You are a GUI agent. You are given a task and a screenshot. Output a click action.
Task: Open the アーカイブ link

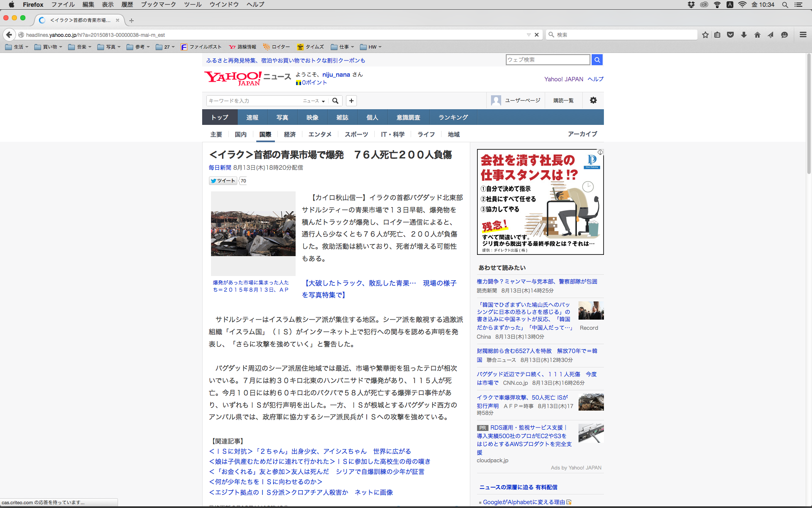click(x=582, y=134)
